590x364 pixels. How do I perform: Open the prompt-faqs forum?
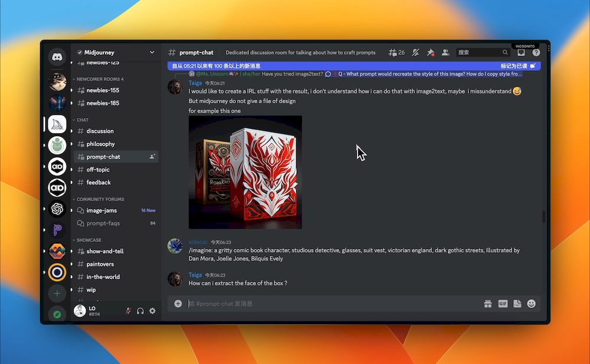click(x=116, y=223)
